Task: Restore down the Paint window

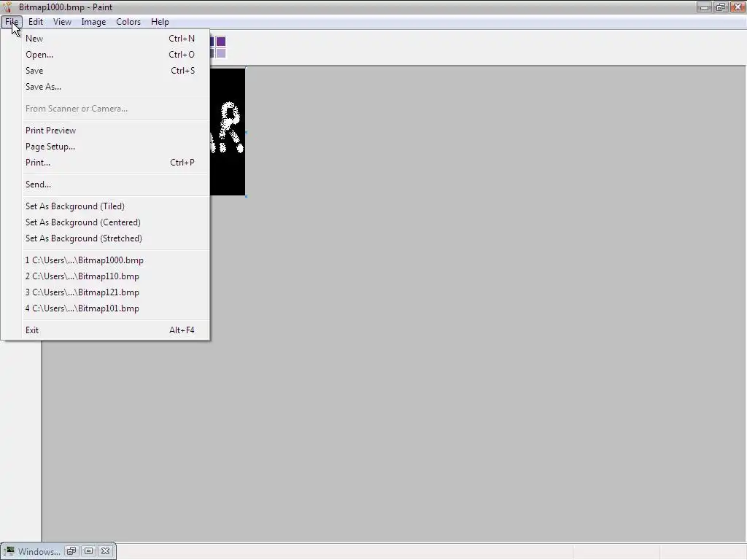Action: click(721, 7)
